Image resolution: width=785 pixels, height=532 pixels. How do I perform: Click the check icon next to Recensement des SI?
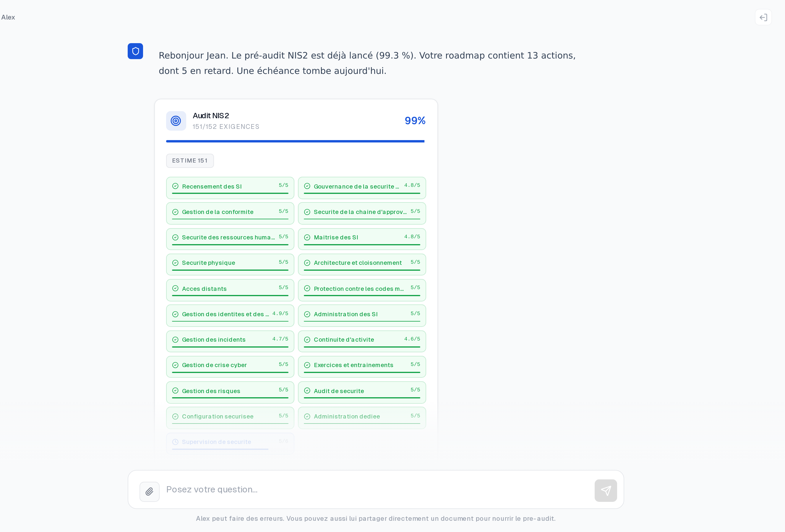tap(175, 186)
